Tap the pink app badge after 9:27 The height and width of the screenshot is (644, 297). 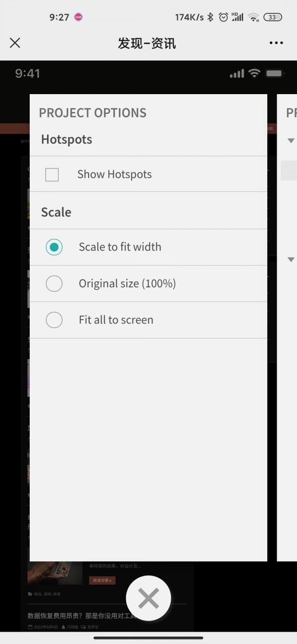(x=78, y=17)
